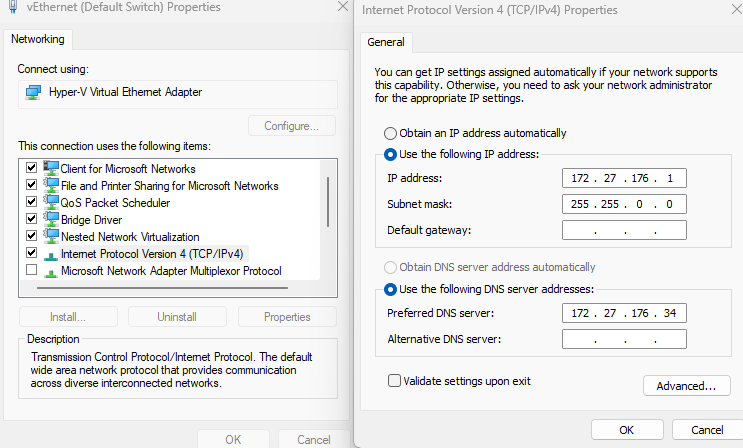The width and height of the screenshot is (743, 448).
Task: Open the Networking tab
Action: click(x=38, y=39)
